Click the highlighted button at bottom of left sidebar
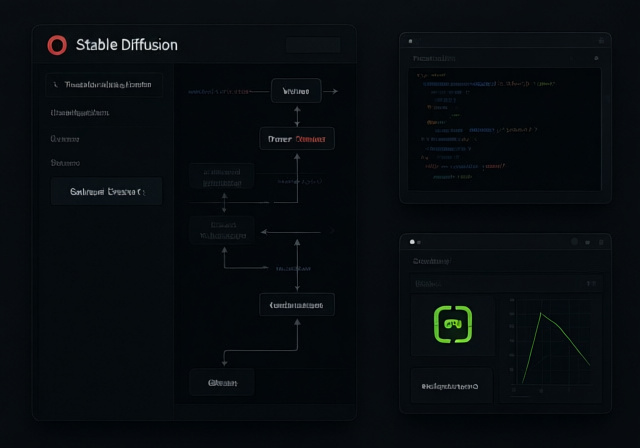 pos(107,191)
